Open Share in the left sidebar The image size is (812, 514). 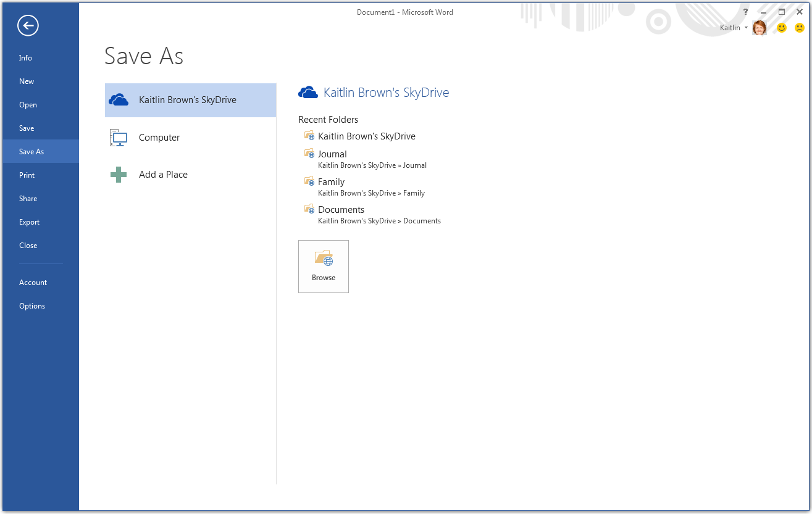(x=28, y=199)
